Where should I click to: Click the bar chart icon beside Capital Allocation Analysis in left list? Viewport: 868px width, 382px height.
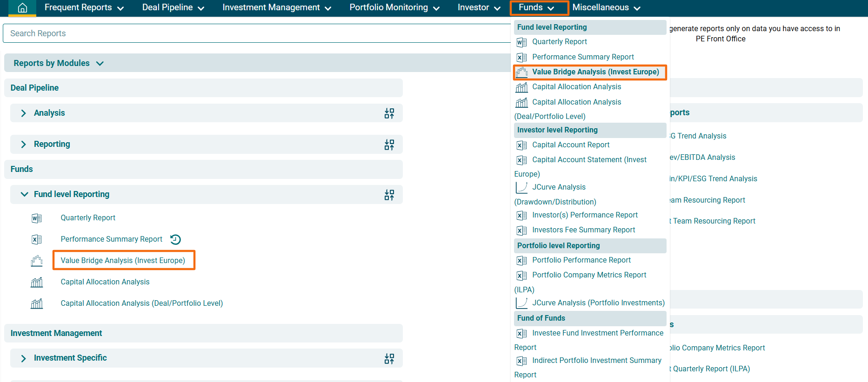[x=37, y=282]
